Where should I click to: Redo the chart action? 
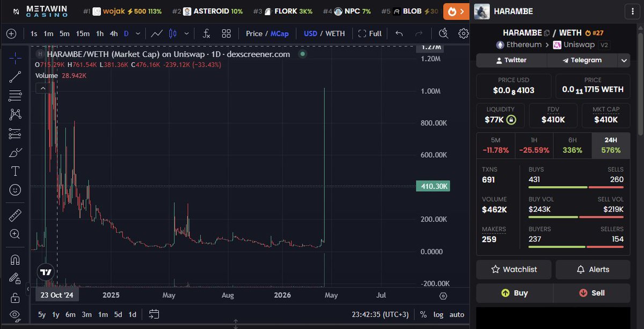coord(419,34)
